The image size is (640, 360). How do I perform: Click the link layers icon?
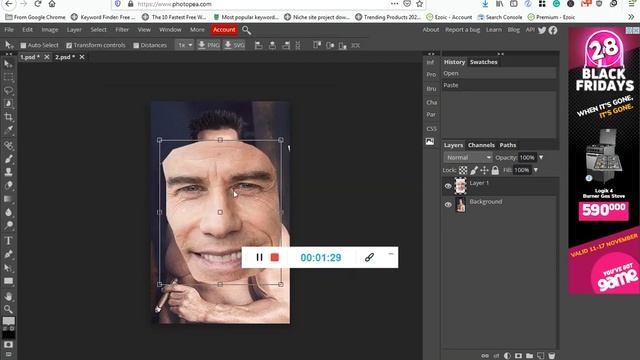[485, 356]
